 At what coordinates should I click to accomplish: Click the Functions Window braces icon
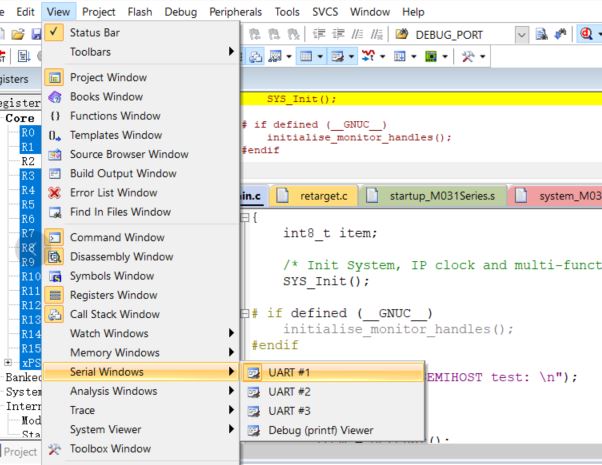click(x=55, y=116)
